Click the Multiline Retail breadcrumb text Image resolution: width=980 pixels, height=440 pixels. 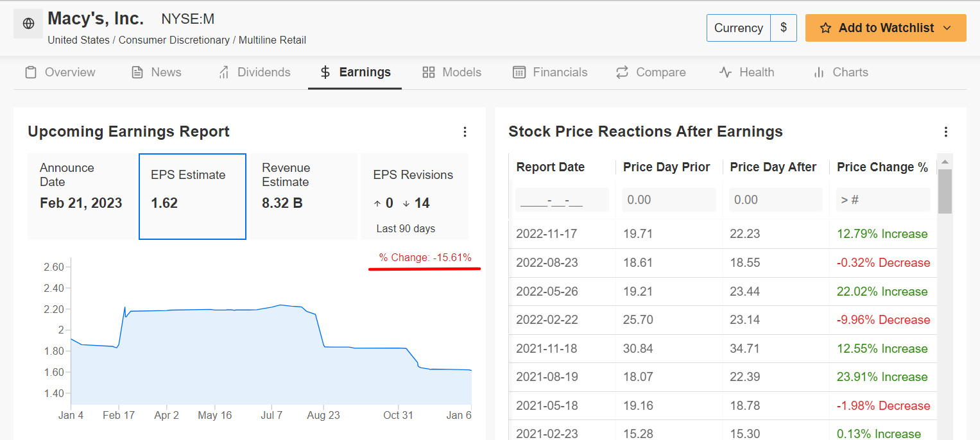272,40
